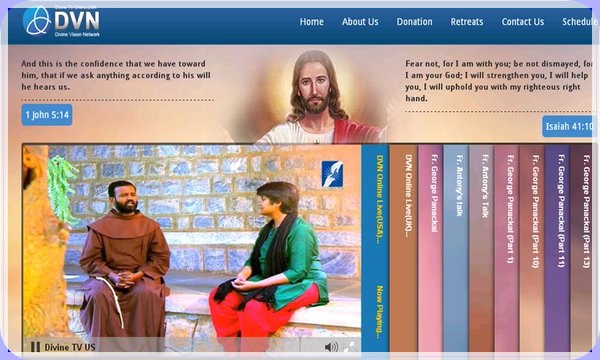
Task: Expand the pink Fr. George Panackal tab
Action: [430, 248]
